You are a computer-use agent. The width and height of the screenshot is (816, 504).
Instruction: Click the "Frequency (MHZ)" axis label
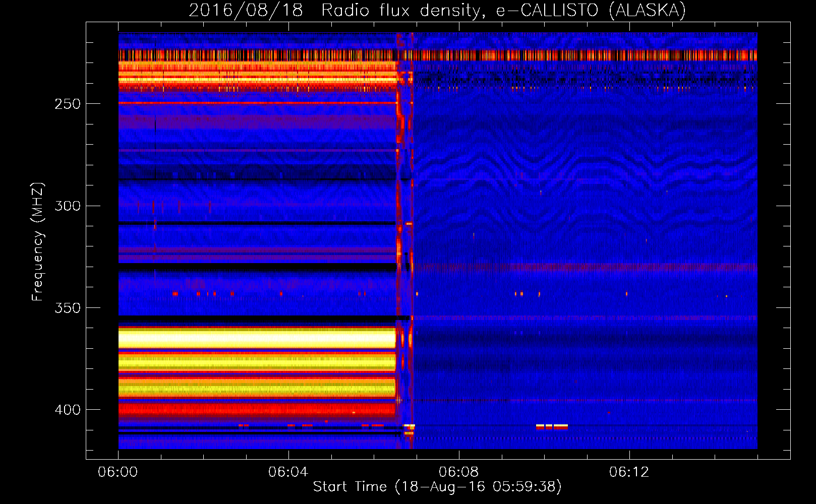pyautogui.click(x=38, y=241)
